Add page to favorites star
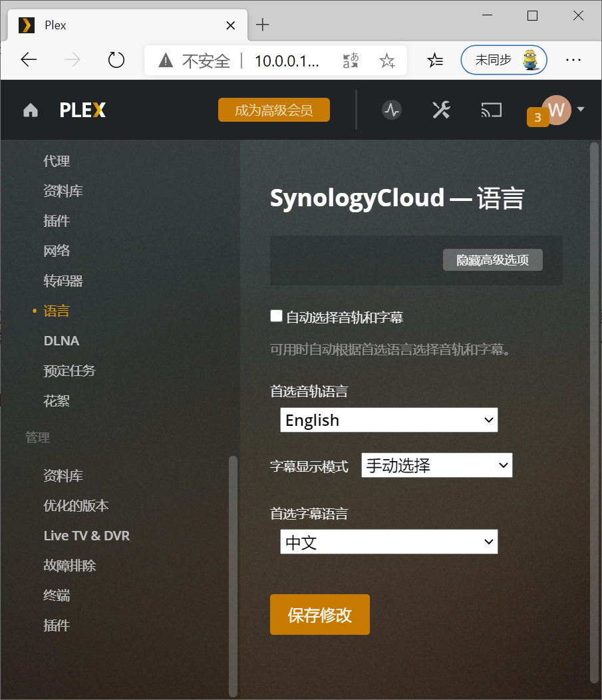The image size is (602, 700). 387,61
